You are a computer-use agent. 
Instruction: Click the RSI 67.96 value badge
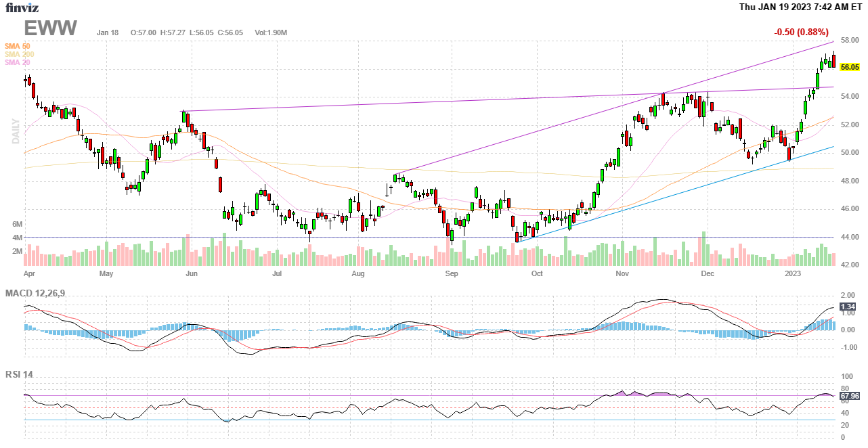tap(849, 396)
